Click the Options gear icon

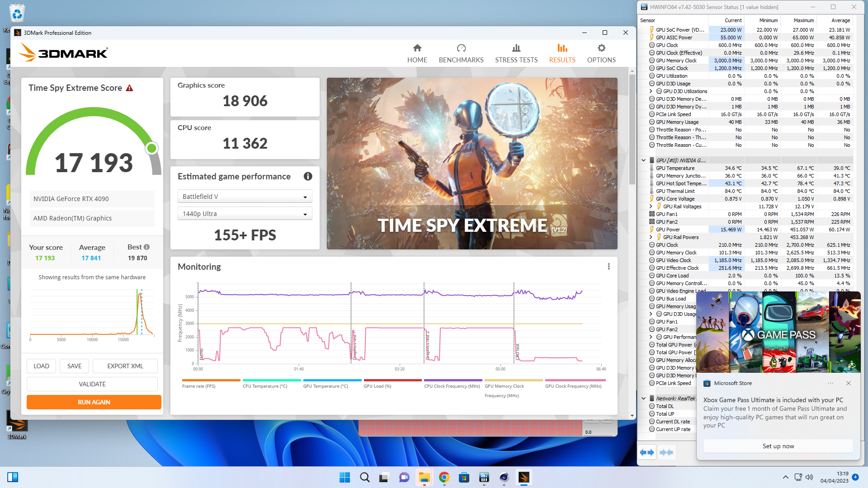point(601,48)
